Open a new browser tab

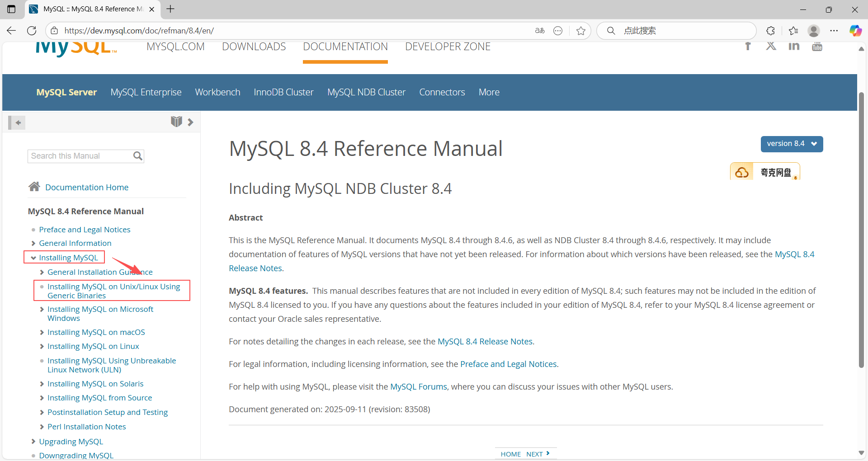(170, 9)
